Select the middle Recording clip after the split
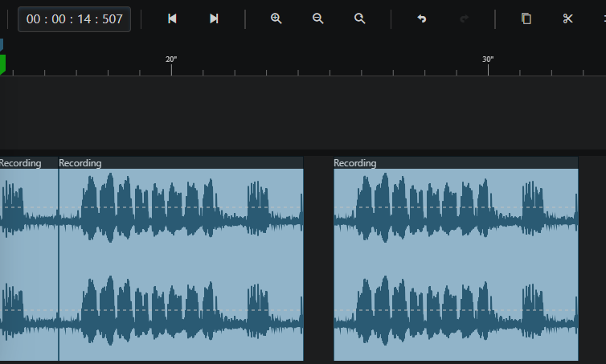Viewport: 606px width, 364px height. pyautogui.click(x=181, y=259)
